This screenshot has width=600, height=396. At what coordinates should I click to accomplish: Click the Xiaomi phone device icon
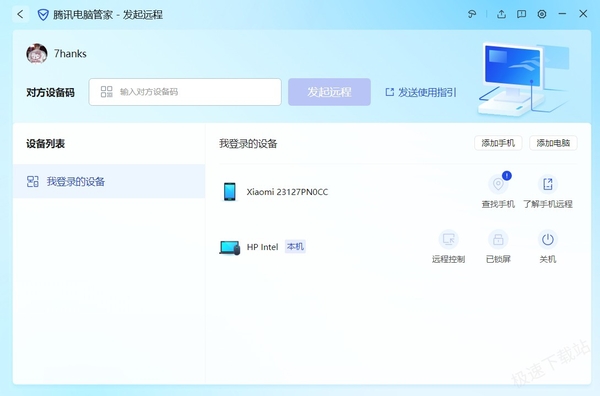230,192
